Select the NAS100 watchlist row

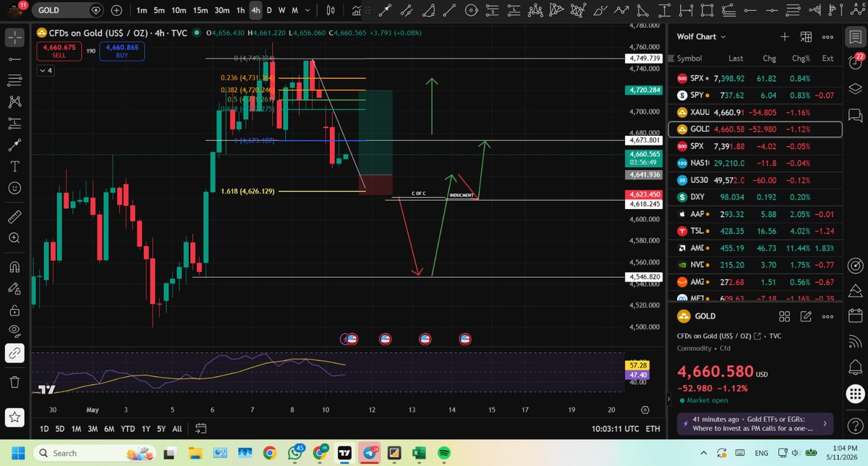pyautogui.click(x=755, y=164)
